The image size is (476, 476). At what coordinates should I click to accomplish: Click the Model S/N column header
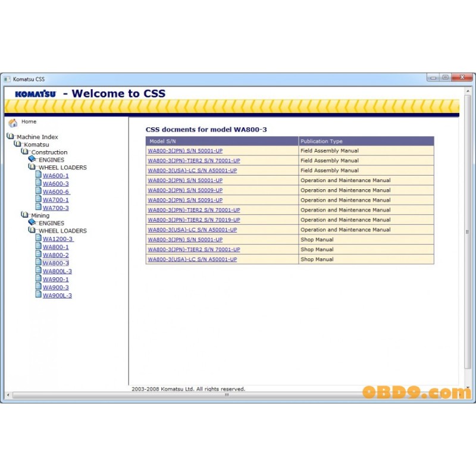(222, 141)
